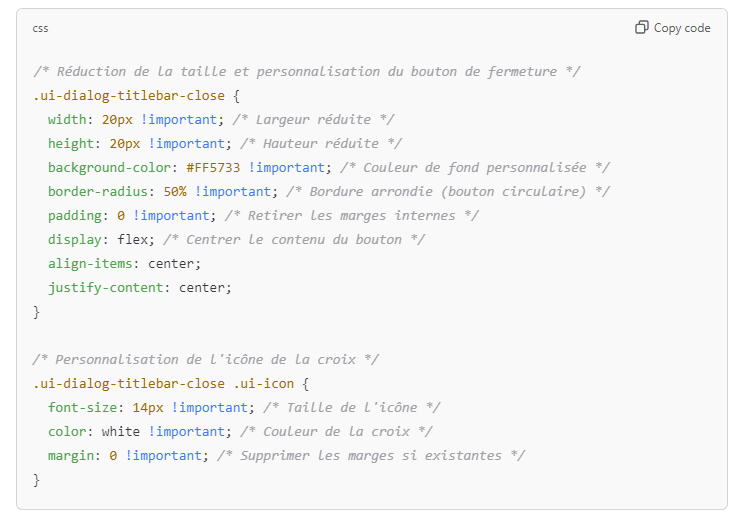This screenshot has height=519, width=753.
Task: Click the first .ui-dialog-titlebar-close selector
Action: click(129, 96)
